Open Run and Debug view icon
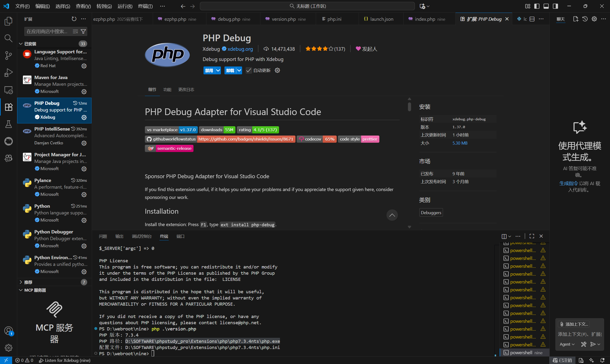Screen dimensions: 610x364 click(8, 73)
